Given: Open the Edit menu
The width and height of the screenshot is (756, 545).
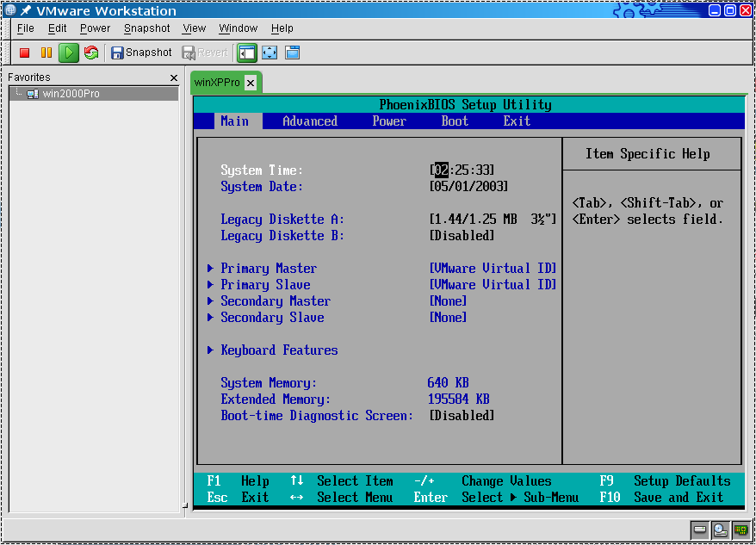Looking at the screenshot, I should [x=57, y=28].
